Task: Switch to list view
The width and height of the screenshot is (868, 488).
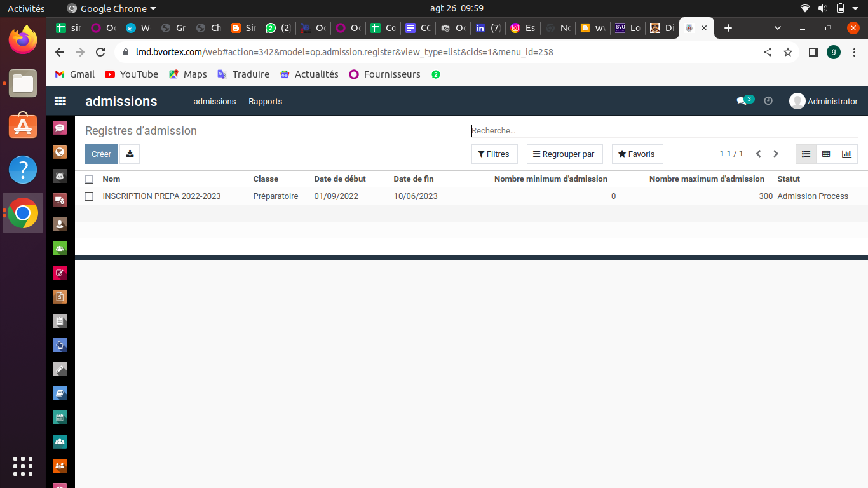Action: click(806, 154)
